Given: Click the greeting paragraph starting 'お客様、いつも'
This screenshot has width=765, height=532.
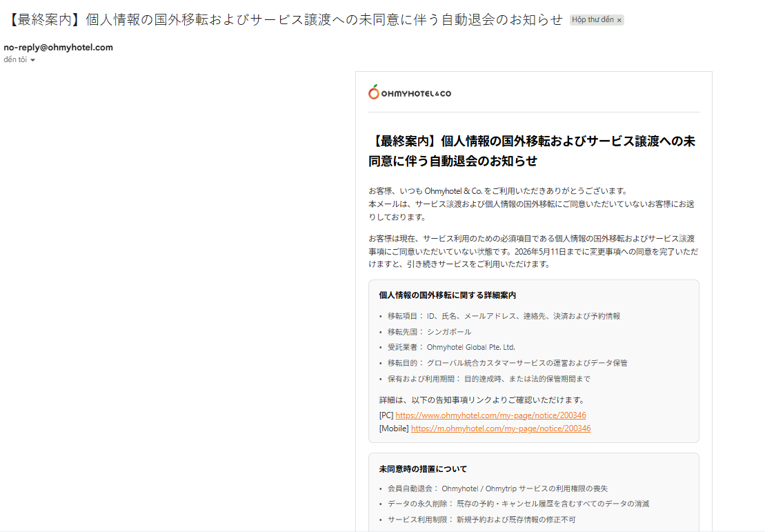Looking at the screenshot, I should click(531, 204).
